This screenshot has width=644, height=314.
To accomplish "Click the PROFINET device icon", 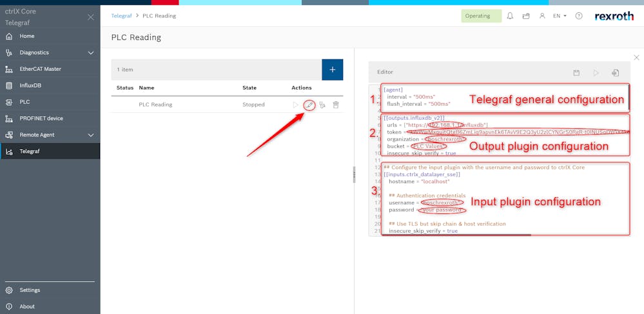I will (x=9, y=119).
